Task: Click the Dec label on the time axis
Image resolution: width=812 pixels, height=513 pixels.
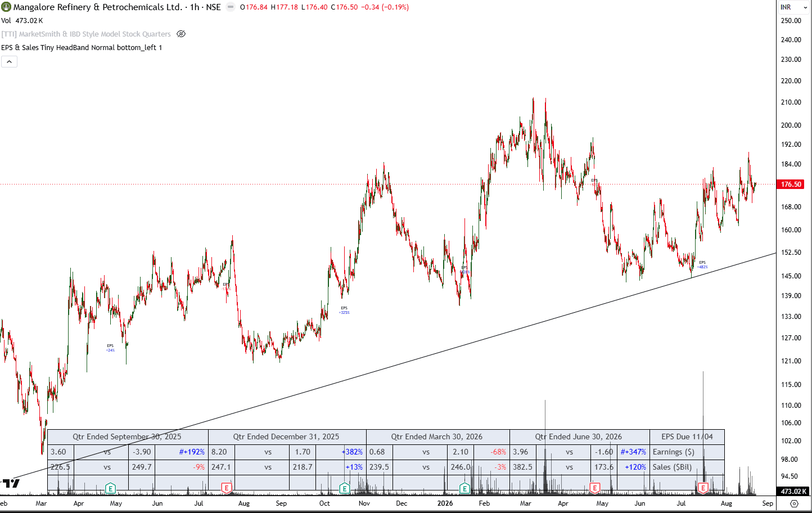Action: coord(402,503)
